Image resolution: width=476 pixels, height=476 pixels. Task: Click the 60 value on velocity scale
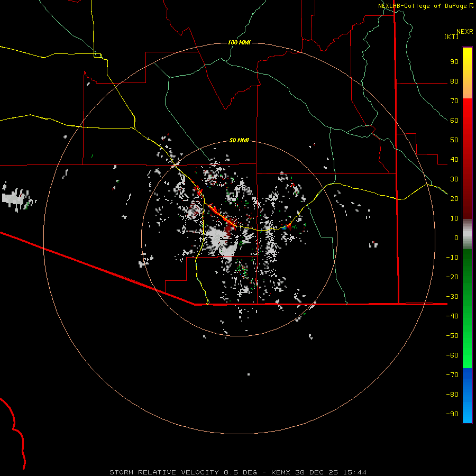454,121
